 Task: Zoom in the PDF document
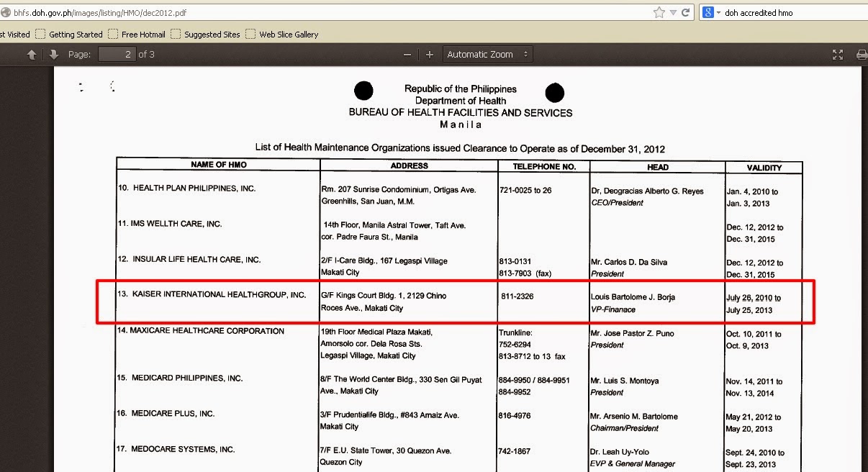[x=430, y=54]
